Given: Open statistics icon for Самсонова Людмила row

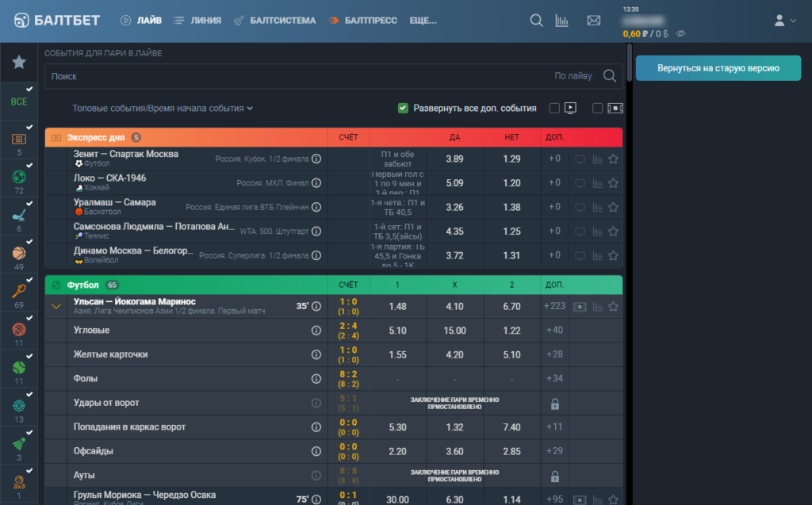Looking at the screenshot, I should [598, 231].
